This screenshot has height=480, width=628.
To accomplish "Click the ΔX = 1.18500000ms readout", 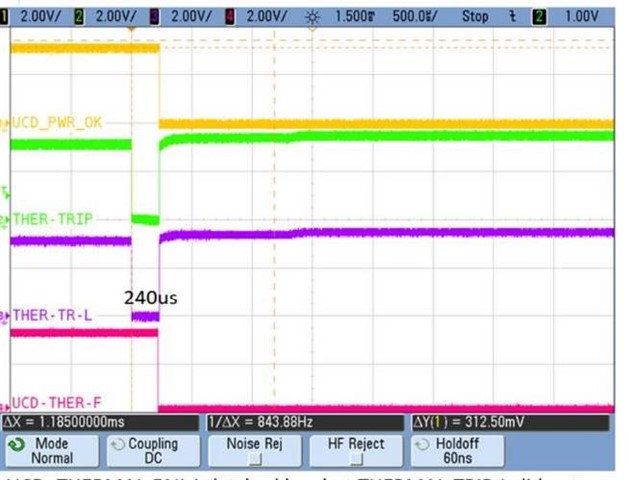I will coord(101,422).
